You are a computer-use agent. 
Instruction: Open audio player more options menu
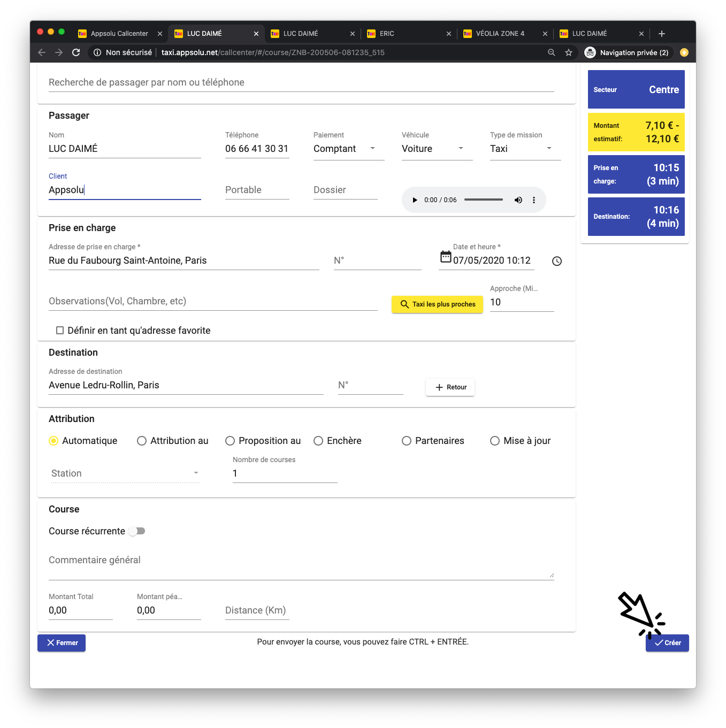(533, 200)
